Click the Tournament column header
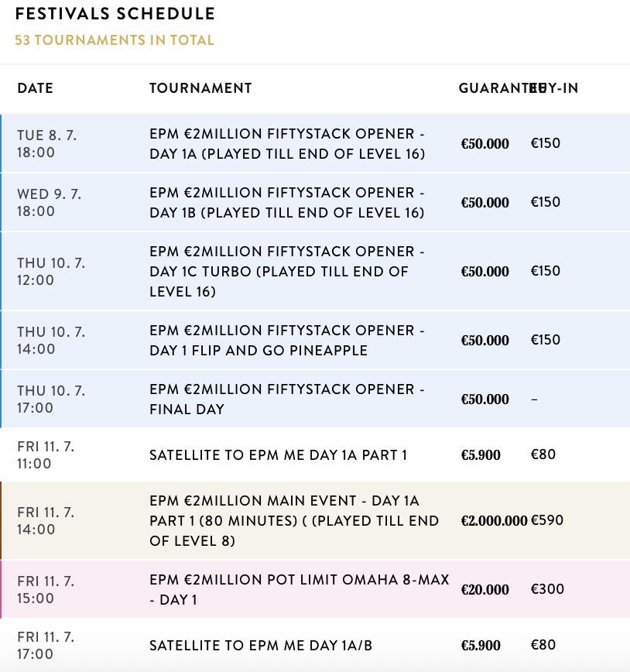 click(x=200, y=88)
